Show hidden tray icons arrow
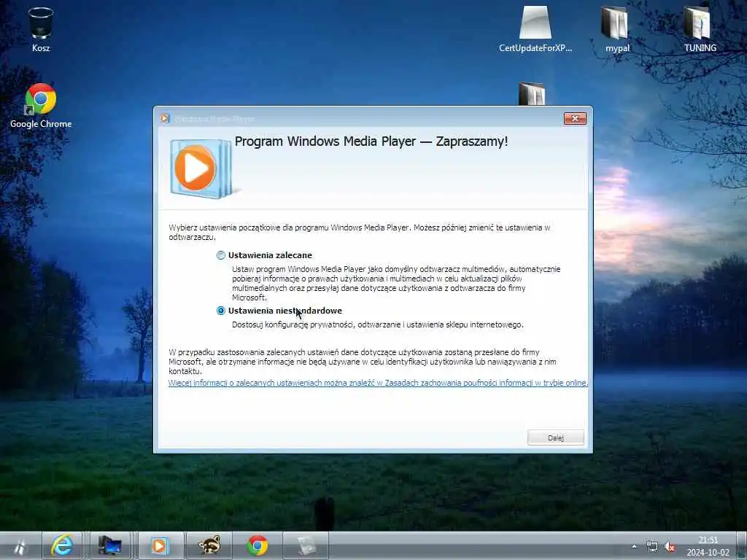The height and width of the screenshot is (560, 747). coord(634,547)
